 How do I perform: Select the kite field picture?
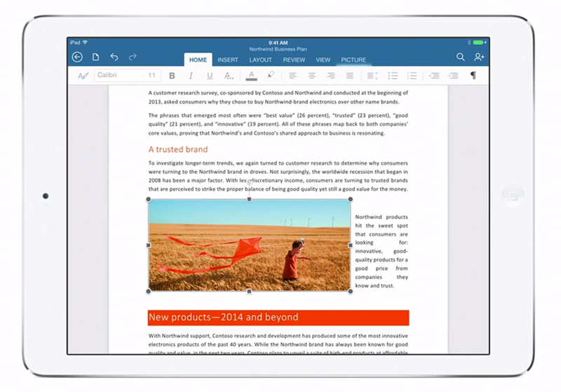click(250, 245)
